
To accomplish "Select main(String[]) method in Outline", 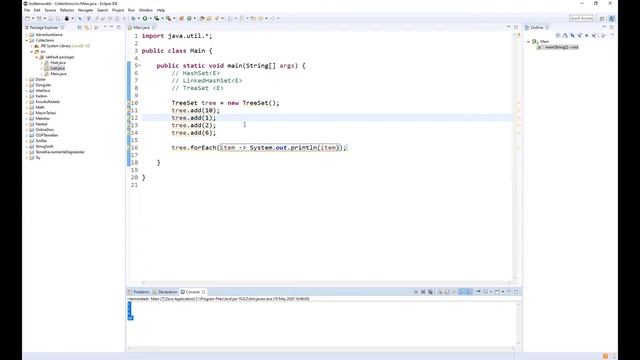I will pyautogui.click(x=558, y=47).
